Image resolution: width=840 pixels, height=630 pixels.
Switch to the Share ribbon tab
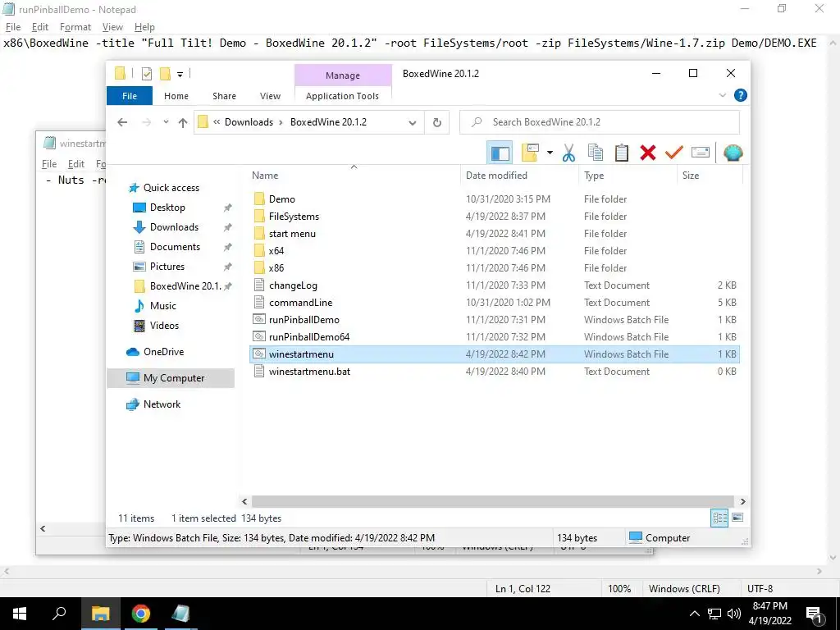(x=224, y=96)
